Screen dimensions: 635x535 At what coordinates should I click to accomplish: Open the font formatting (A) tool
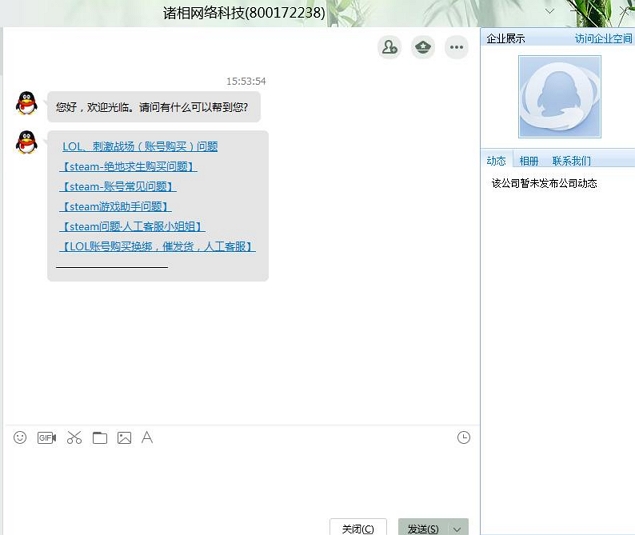click(x=147, y=437)
